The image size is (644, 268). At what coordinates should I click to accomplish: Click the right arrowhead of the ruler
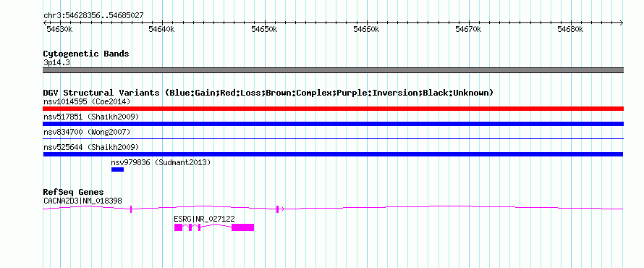[x=621, y=23]
